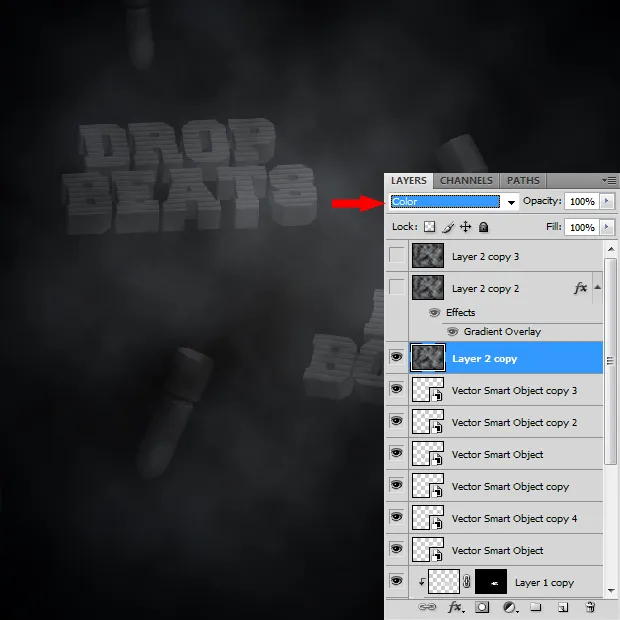Create new fill or adjustment layer

click(509, 607)
